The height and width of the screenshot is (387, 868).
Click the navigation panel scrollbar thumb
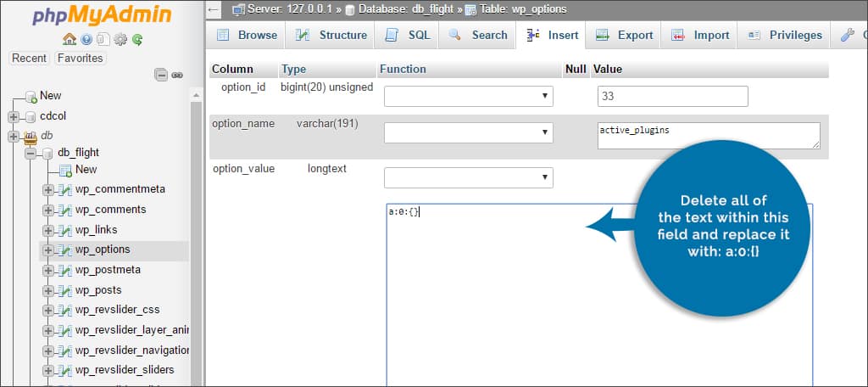[196, 244]
